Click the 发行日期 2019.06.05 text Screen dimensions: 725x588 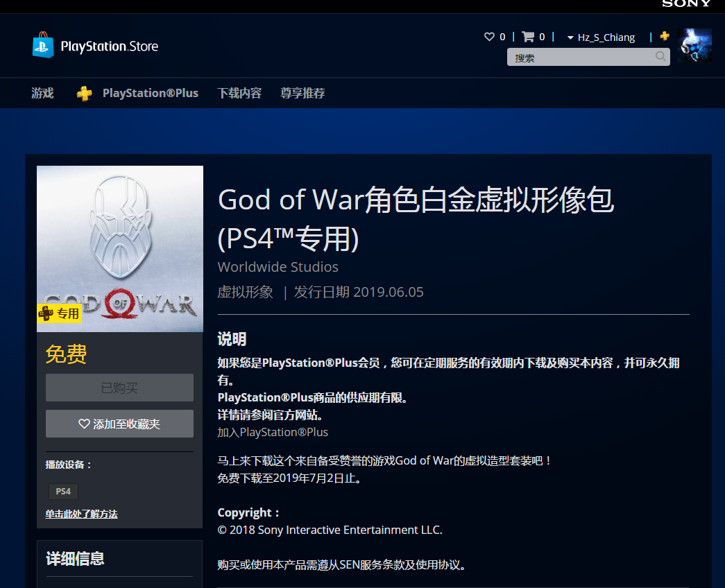coord(359,292)
